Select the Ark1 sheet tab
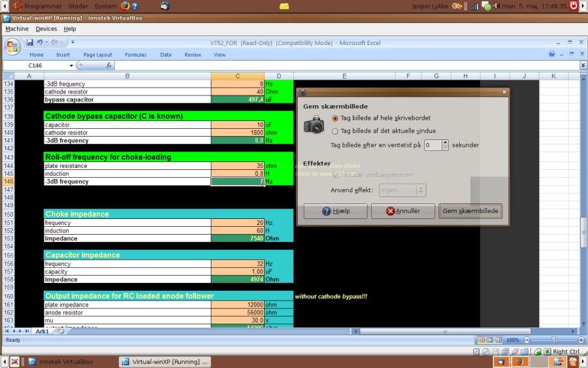The width and height of the screenshot is (588, 368). pos(42,331)
